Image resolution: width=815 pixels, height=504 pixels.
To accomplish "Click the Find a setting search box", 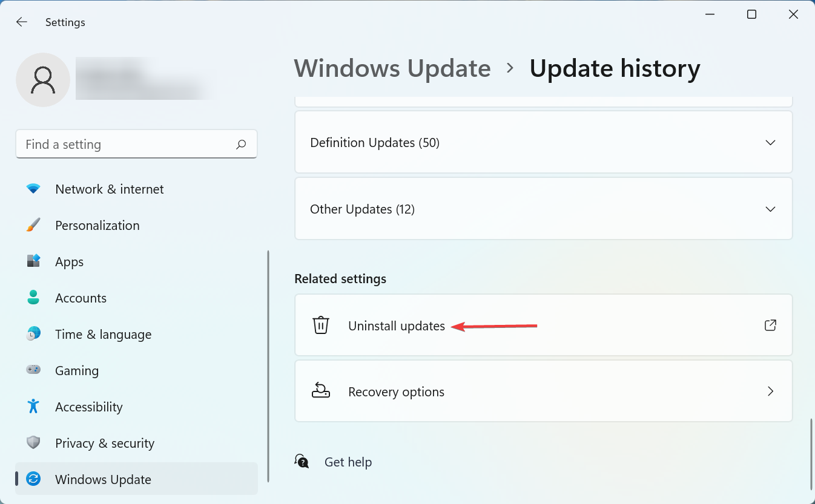I will tap(127, 145).
